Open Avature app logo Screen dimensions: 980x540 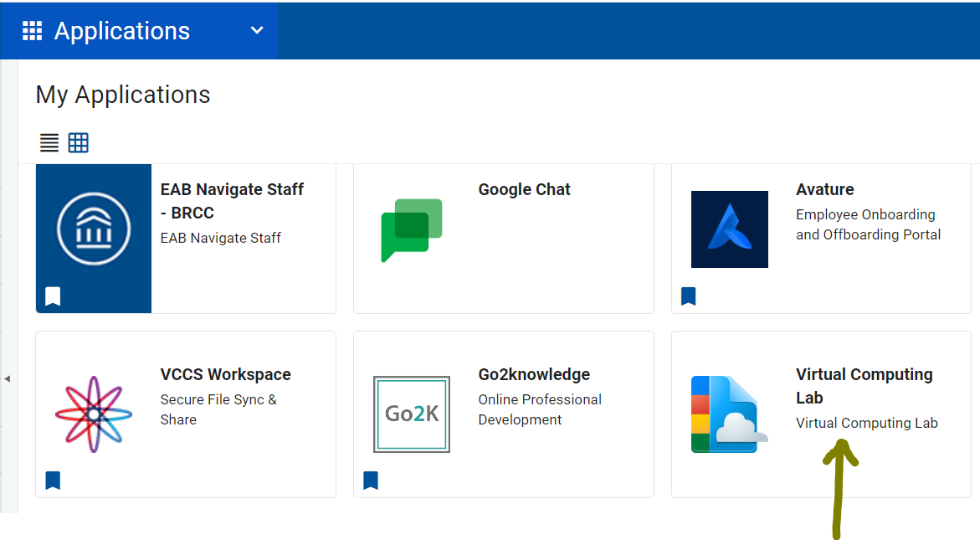pyautogui.click(x=730, y=229)
